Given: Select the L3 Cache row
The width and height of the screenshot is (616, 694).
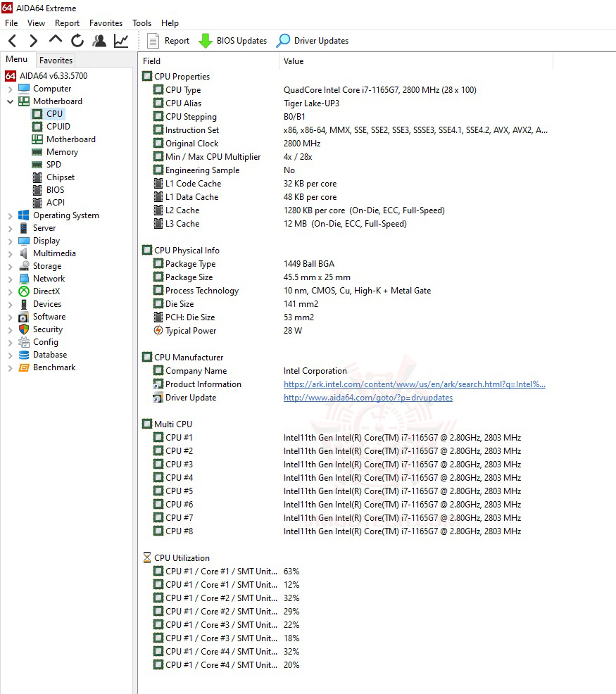Looking at the screenshot, I should [x=346, y=224].
